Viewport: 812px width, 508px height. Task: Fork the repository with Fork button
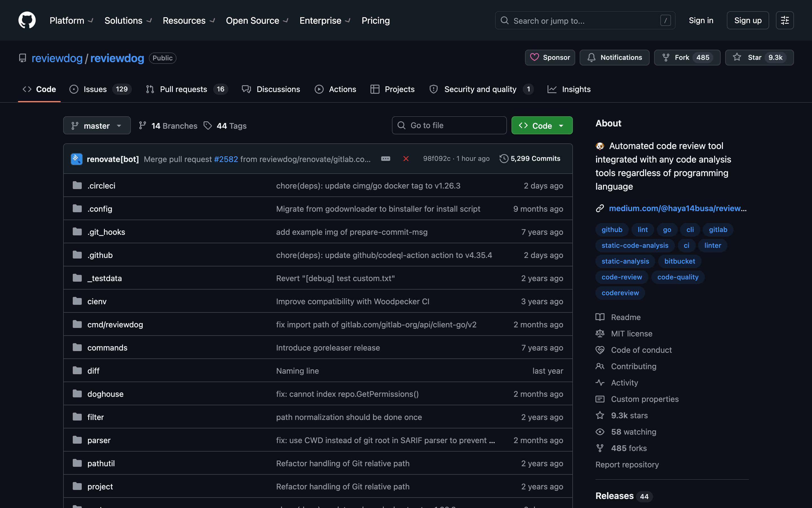point(687,58)
